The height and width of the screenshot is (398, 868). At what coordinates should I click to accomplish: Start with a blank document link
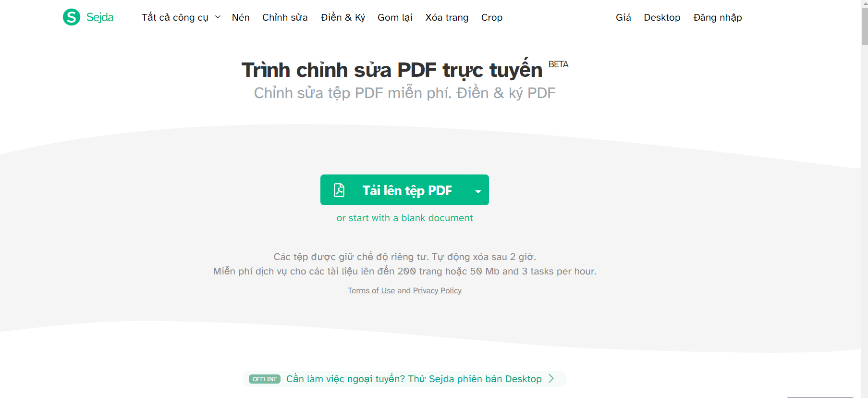pyautogui.click(x=404, y=218)
